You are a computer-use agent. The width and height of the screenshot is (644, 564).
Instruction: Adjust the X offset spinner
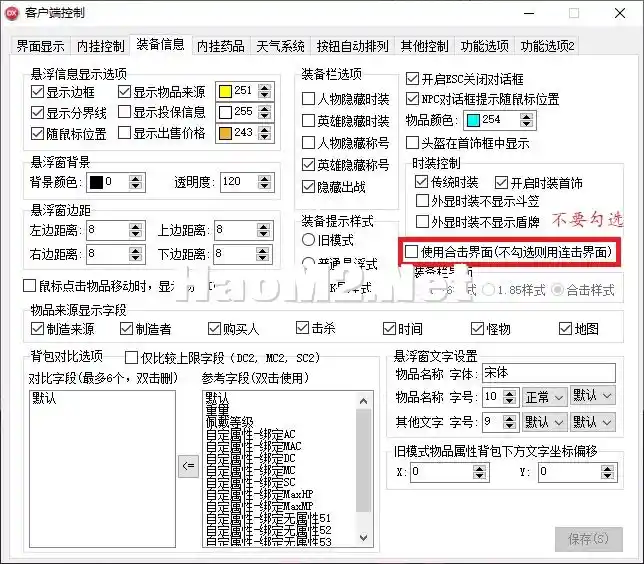[479, 472]
